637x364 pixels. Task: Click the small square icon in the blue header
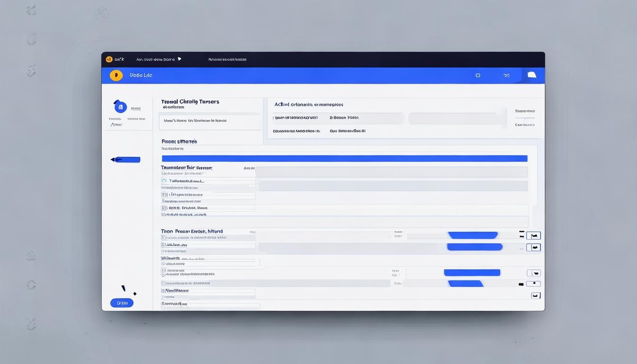[x=478, y=75]
